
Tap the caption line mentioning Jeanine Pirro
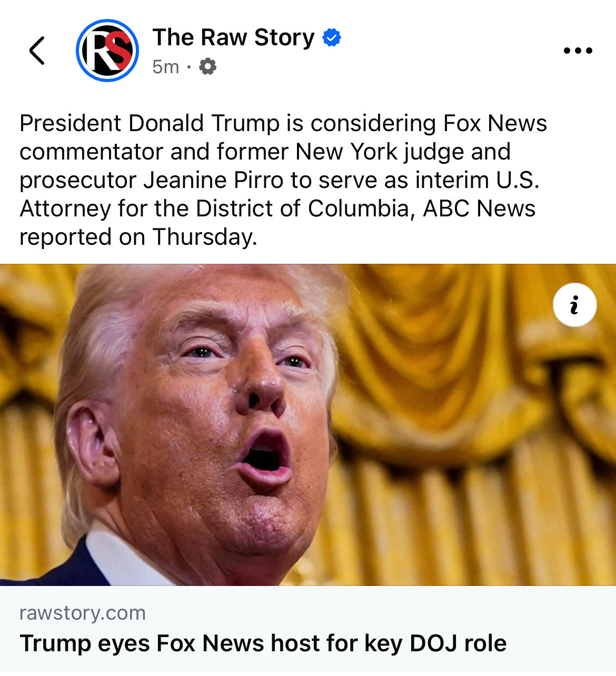coord(280,180)
